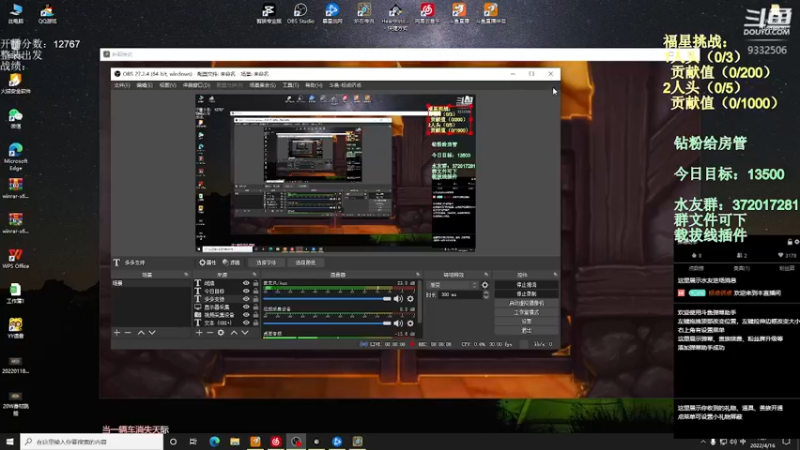Open Task View on the taskbar

193,441
